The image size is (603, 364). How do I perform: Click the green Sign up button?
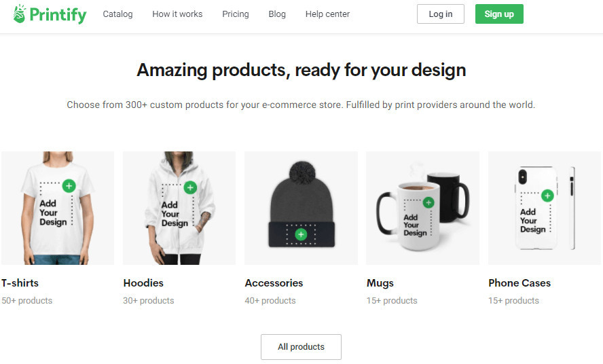pyautogui.click(x=499, y=14)
